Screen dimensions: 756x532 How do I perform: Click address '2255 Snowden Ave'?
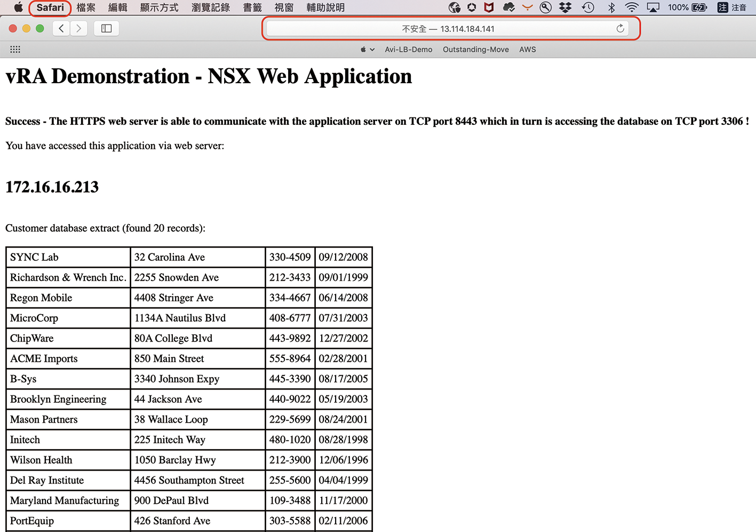coord(177,277)
